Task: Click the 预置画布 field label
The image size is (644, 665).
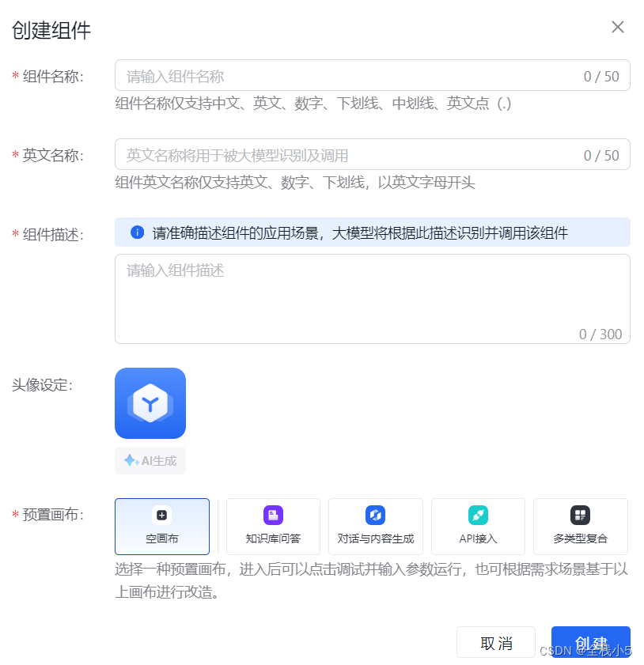Action: point(53,515)
